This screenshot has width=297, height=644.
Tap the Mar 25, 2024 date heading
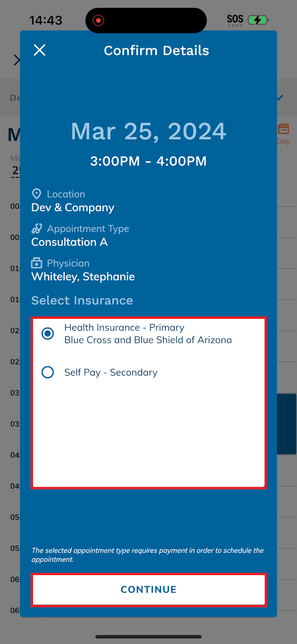pos(148,132)
